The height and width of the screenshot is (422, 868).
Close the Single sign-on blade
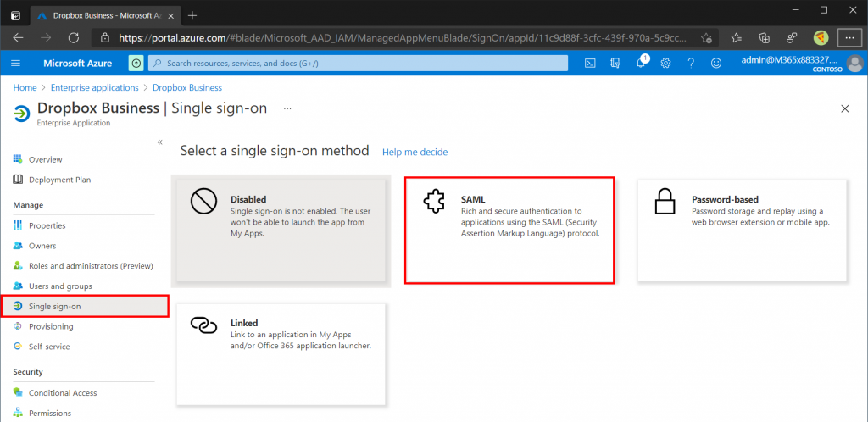[x=845, y=109]
